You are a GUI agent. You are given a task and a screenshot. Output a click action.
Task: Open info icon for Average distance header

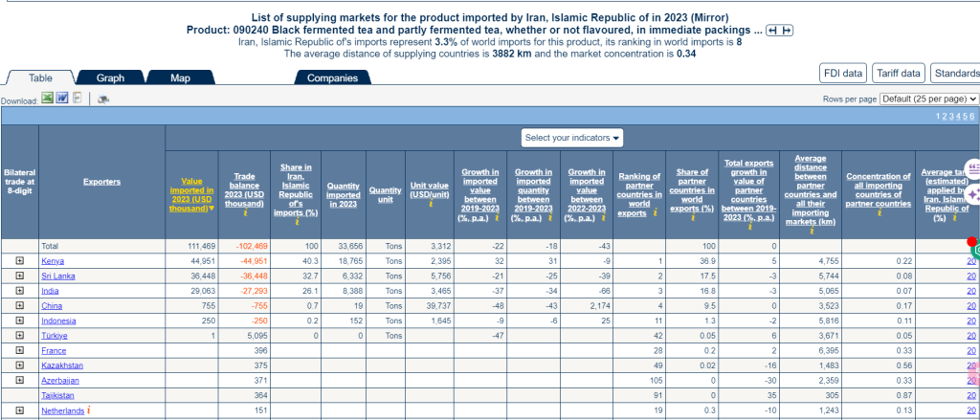tap(811, 232)
